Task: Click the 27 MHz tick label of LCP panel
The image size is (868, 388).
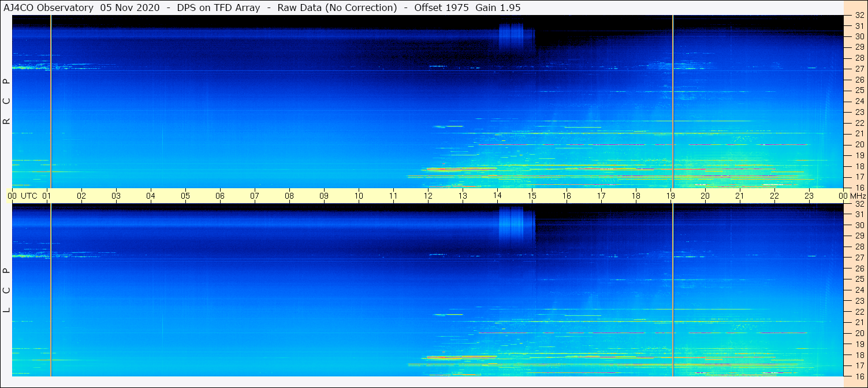Action: (859, 258)
